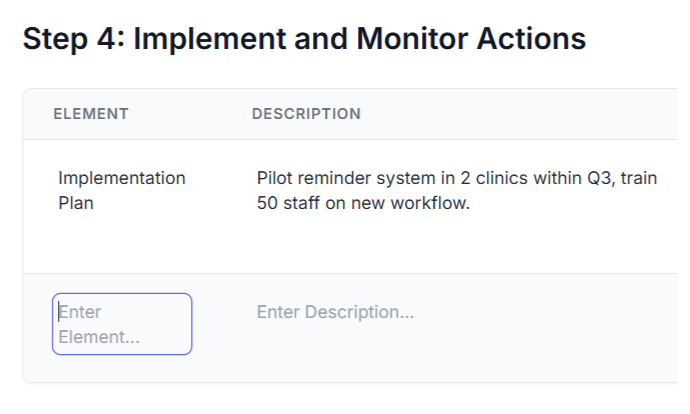The height and width of the screenshot is (414, 690).
Task: Click the Enter Description input field
Action: pos(335,312)
